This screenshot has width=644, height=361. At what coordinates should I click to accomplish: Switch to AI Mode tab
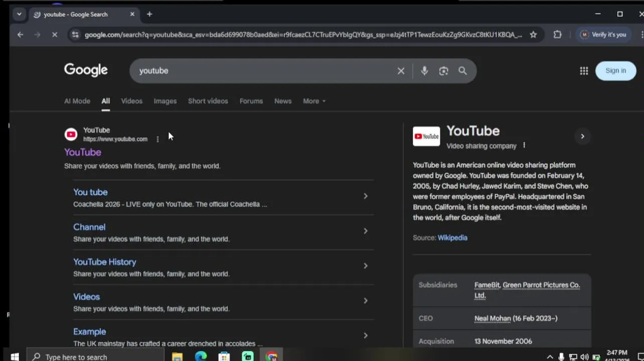pyautogui.click(x=77, y=101)
